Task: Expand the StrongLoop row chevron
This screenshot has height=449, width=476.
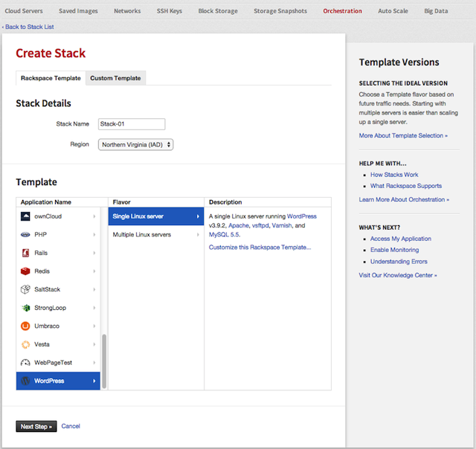Action: tap(94, 308)
